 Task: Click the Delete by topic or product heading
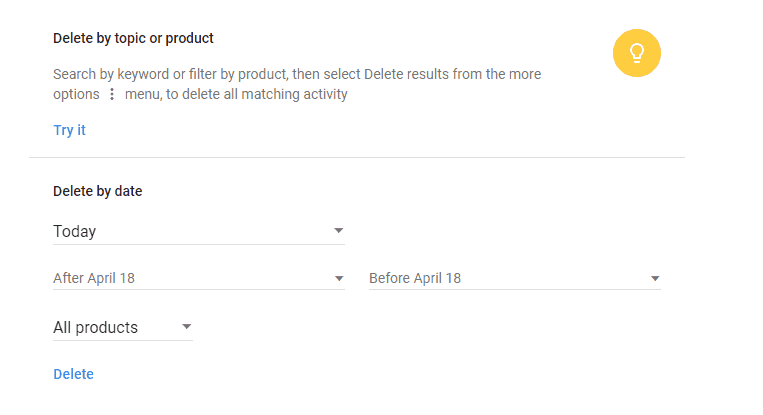[x=133, y=38]
